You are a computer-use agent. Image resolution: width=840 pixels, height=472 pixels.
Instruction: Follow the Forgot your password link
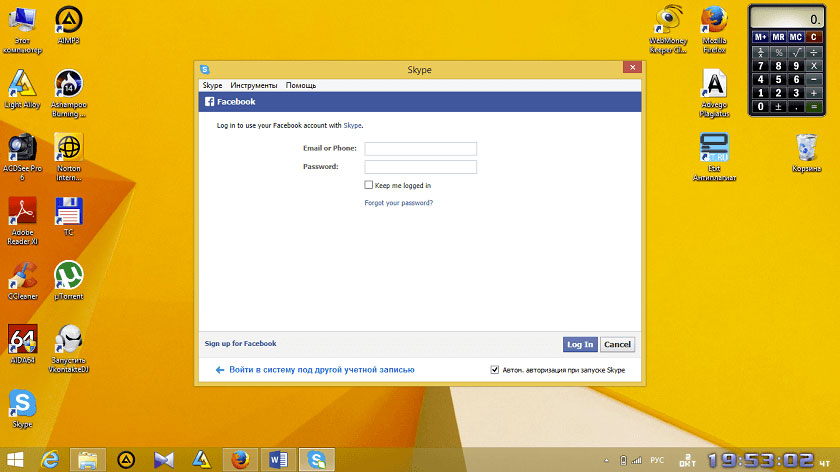[x=399, y=203]
